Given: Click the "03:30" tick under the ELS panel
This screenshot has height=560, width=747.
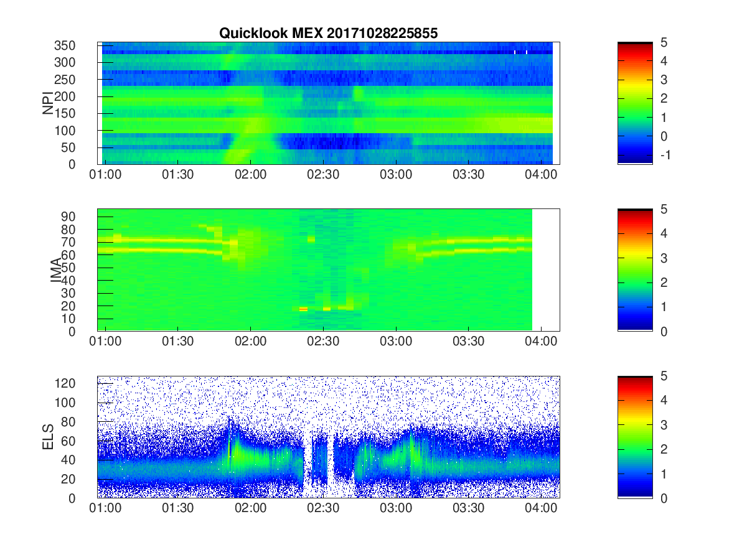Looking at the screenshot, I should click(468, 510).
